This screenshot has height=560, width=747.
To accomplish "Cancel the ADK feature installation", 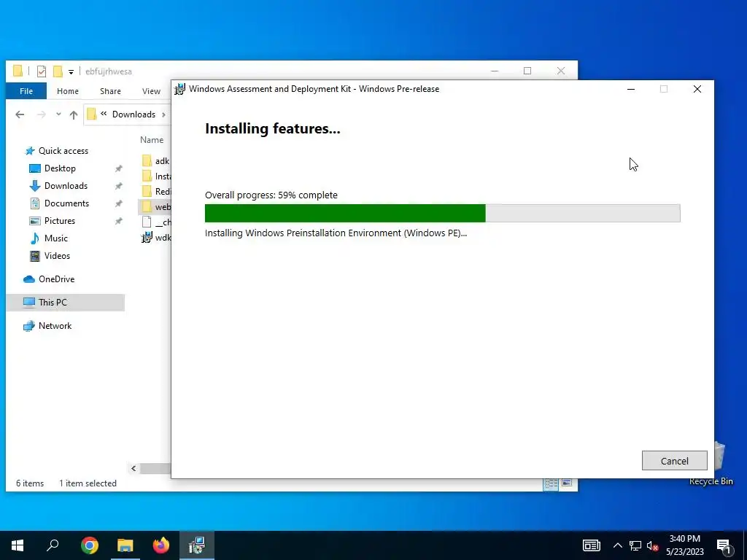I will [x=674, y=461].
